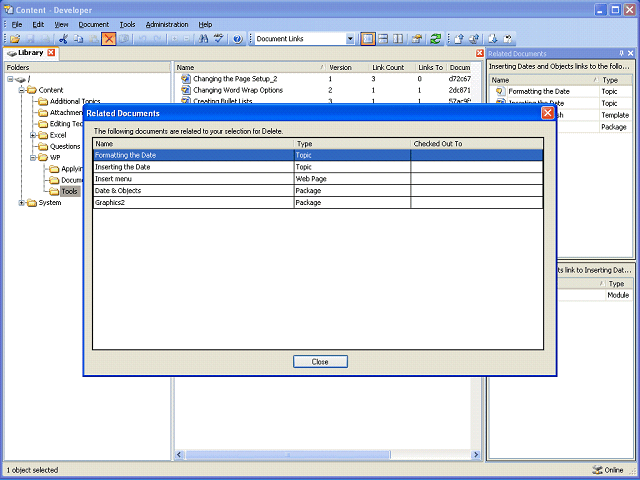Open the Administration menu
This screenshot has height=480, width=640.
167,24
